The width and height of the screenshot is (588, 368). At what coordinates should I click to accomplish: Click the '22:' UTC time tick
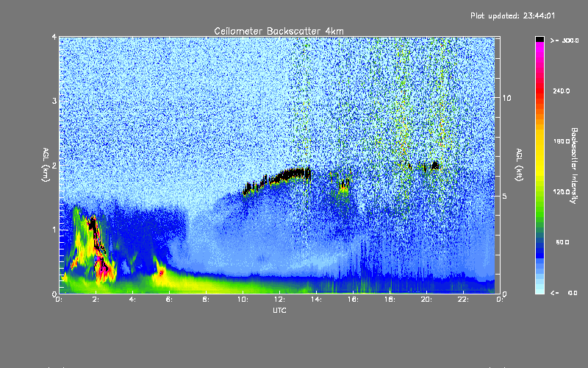coord(463,300)
